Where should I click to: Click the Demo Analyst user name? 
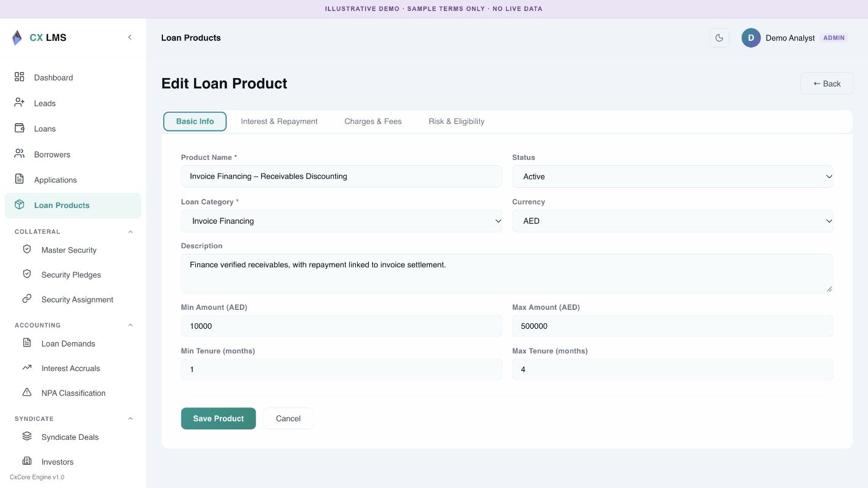(x=790, y=38)
